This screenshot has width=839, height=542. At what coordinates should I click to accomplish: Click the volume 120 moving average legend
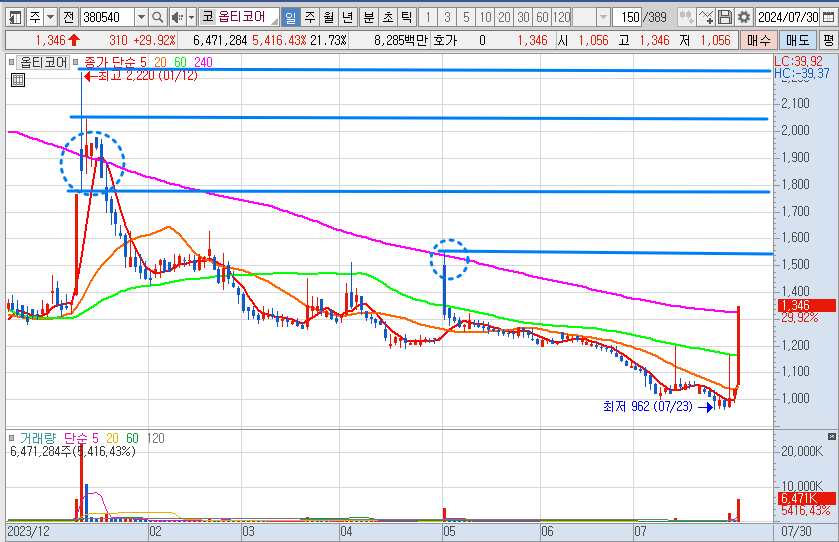(x=156, y=438)
